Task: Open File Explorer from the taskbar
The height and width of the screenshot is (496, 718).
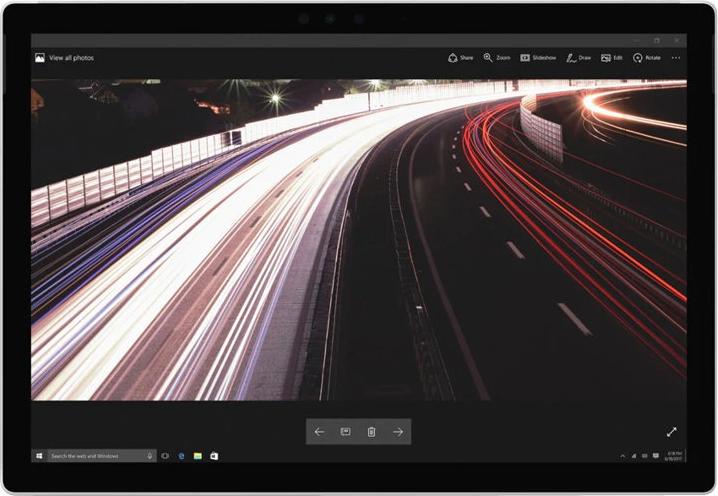Action: click(x=198, y=456)
